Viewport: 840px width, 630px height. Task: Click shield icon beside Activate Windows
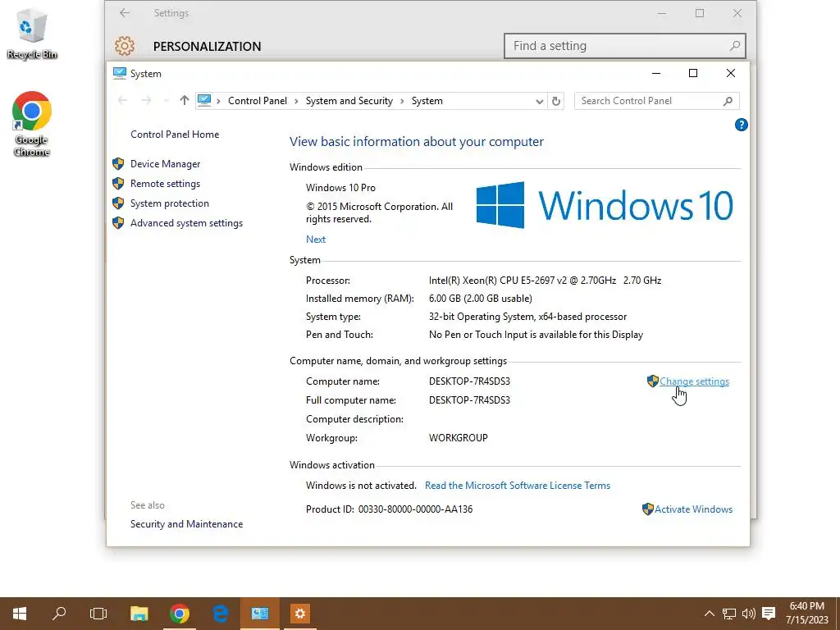tap(648, 509)
